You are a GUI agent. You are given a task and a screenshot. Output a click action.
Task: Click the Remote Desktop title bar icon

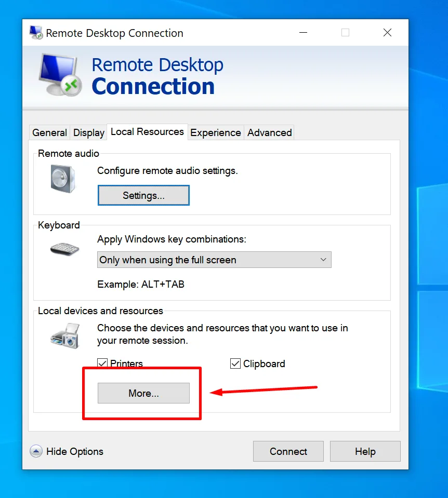point(36,33)
